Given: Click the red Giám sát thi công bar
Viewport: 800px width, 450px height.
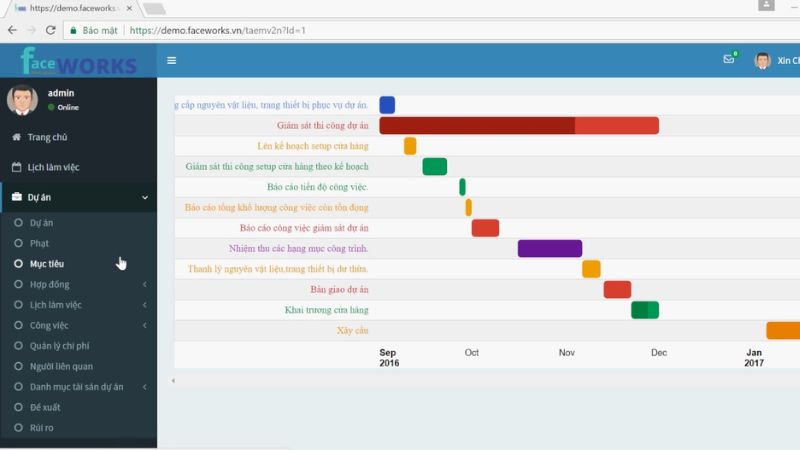Looking at the screenshot, I should (x=518, y=125).
